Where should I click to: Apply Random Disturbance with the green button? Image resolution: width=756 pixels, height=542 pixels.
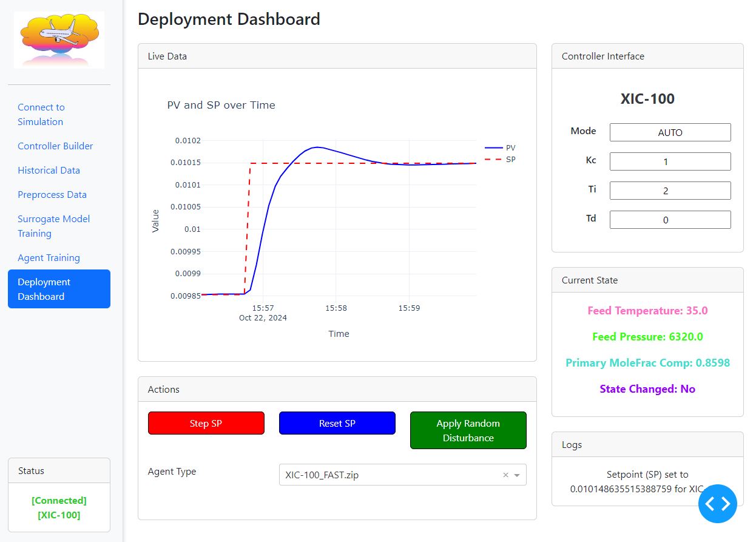tap(468, 430)
